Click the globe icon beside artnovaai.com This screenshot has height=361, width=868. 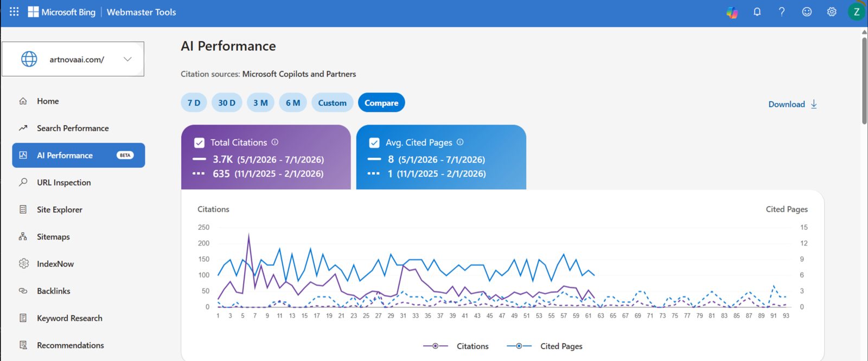tap(29, 59)
